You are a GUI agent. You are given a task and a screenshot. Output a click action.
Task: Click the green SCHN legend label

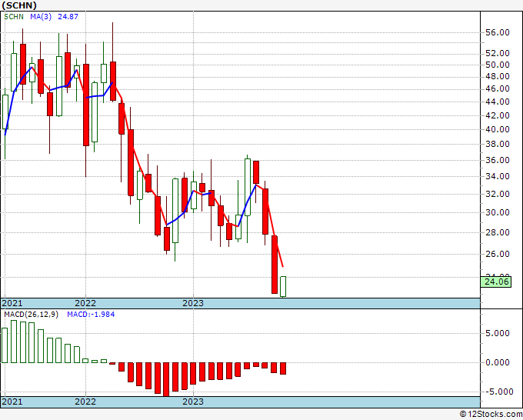pyautogui.click(x=14, y=16)
